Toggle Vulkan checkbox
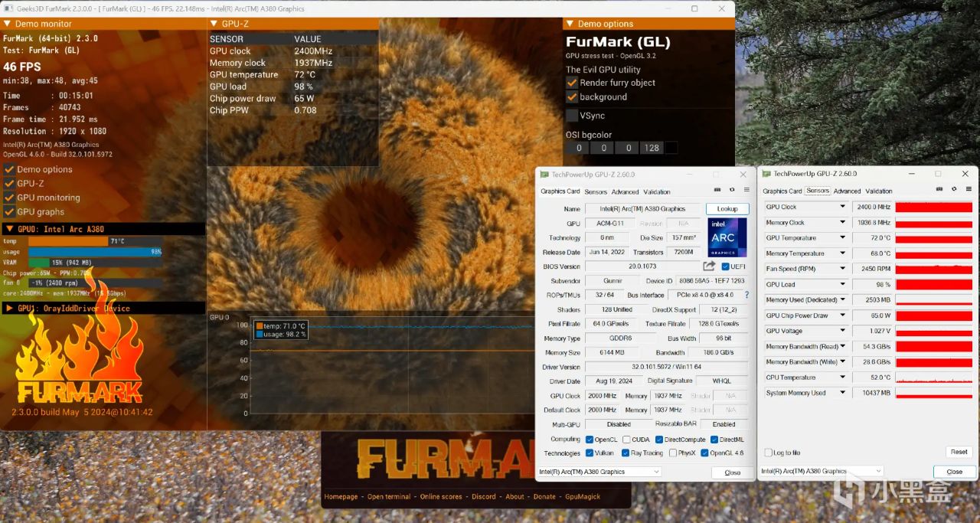This screenshot has width=980, height=523. 589,453
